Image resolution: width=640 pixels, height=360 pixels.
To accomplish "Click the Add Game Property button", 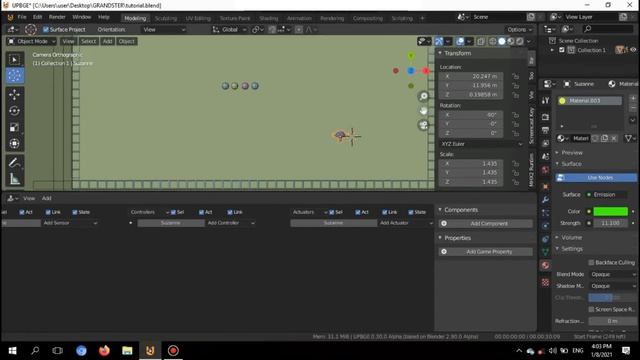I will coord(486,252).
